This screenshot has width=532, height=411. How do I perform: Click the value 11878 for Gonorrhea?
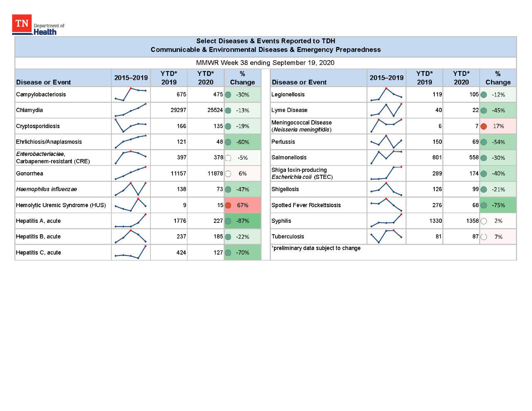click(x=215, y=173)
